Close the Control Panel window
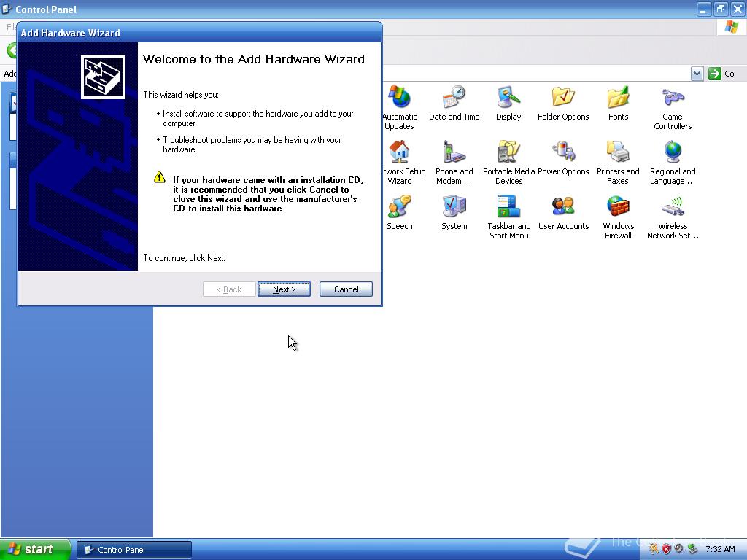Image resolution: width=747 pixels, height=560 pixels. point(738,9)
